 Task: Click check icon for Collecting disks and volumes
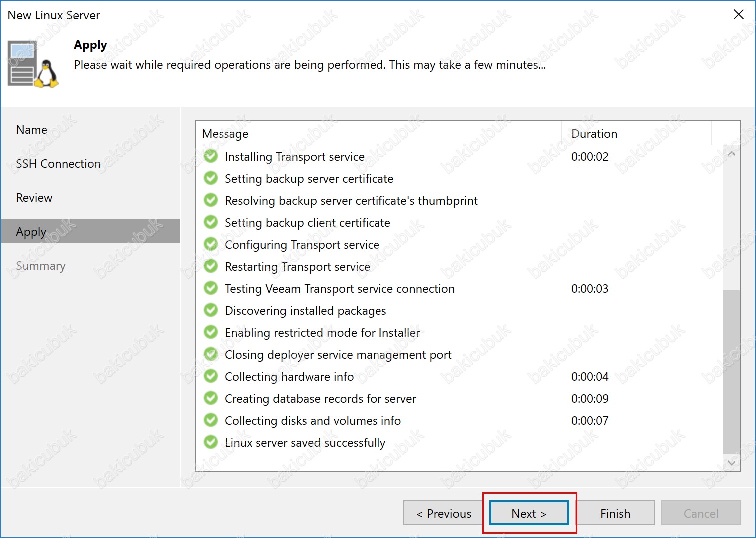(211, 420)
